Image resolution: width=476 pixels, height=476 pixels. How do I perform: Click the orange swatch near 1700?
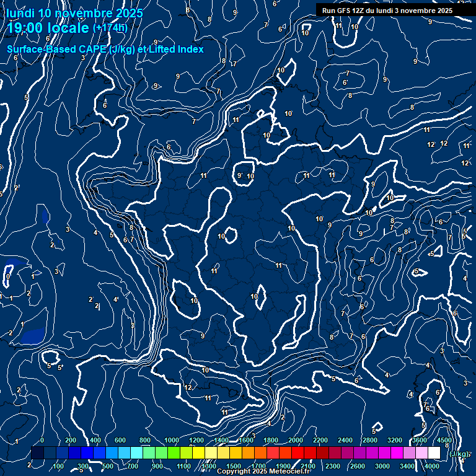click(x=260, y=452)
